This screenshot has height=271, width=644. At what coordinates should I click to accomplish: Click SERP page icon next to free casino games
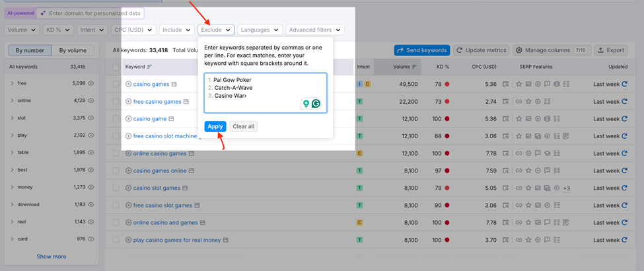(186, 102)
